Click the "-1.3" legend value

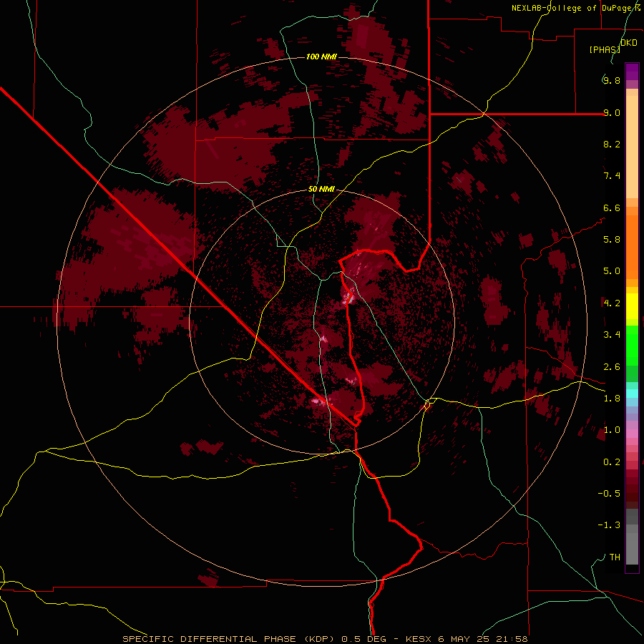609,525
